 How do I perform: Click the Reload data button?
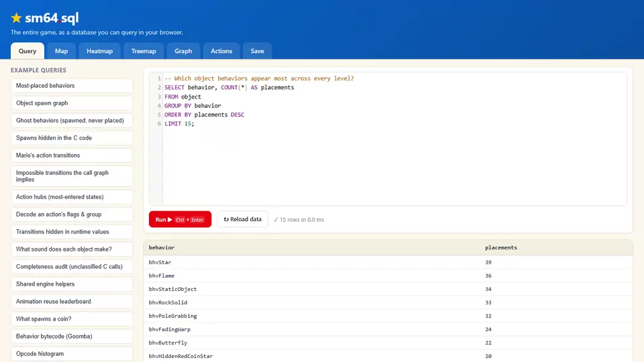242,219
